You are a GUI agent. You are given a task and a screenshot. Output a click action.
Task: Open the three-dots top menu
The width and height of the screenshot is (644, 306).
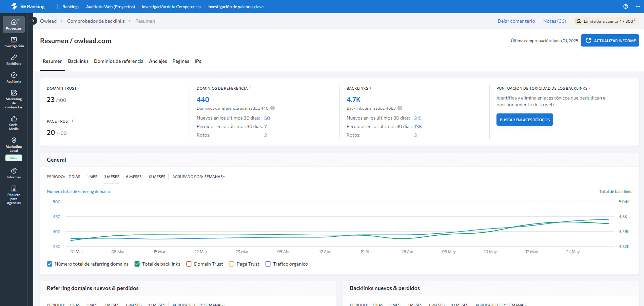[x=638, y=6]
